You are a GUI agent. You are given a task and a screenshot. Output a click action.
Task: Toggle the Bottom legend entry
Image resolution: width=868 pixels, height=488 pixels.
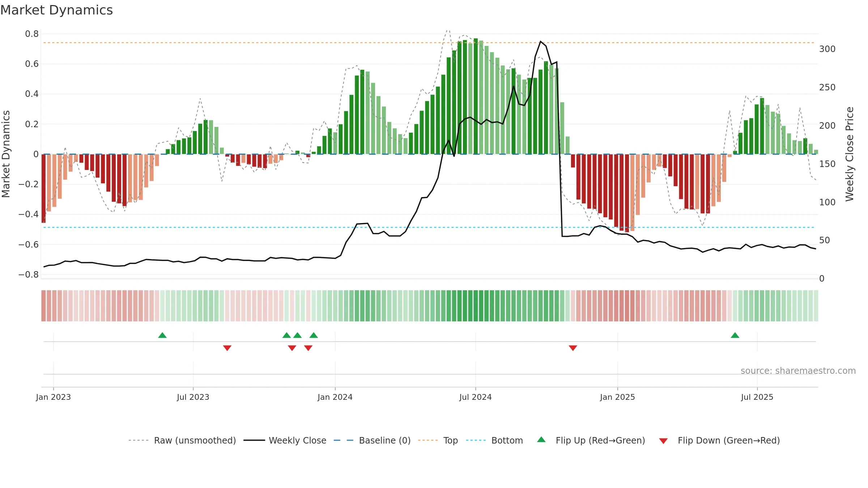point(494,440)
